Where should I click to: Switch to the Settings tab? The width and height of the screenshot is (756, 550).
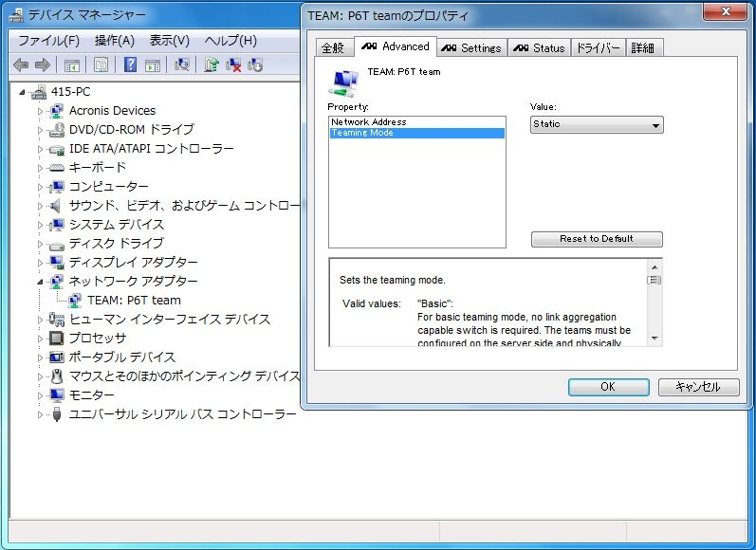click(x=471, y=47)
